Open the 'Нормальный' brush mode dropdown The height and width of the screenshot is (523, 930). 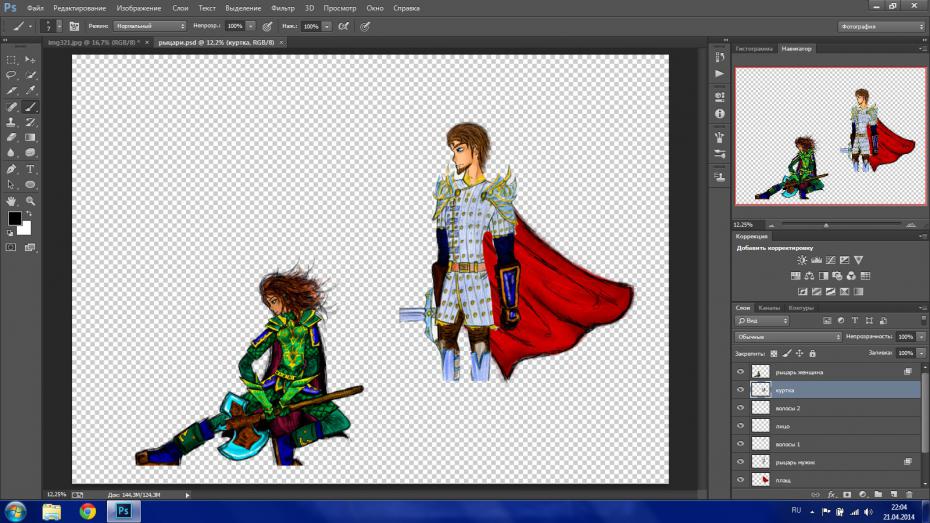(x=149, y=26)
